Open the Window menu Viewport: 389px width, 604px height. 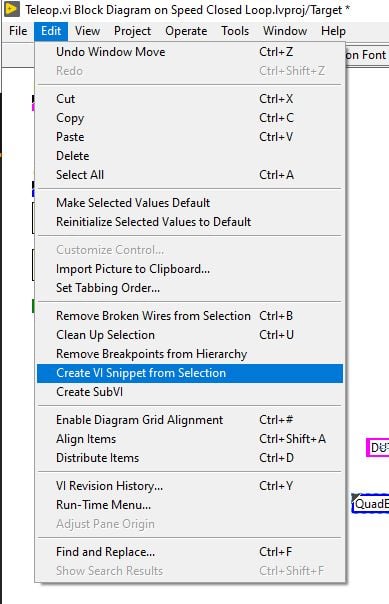pos(285,31)
